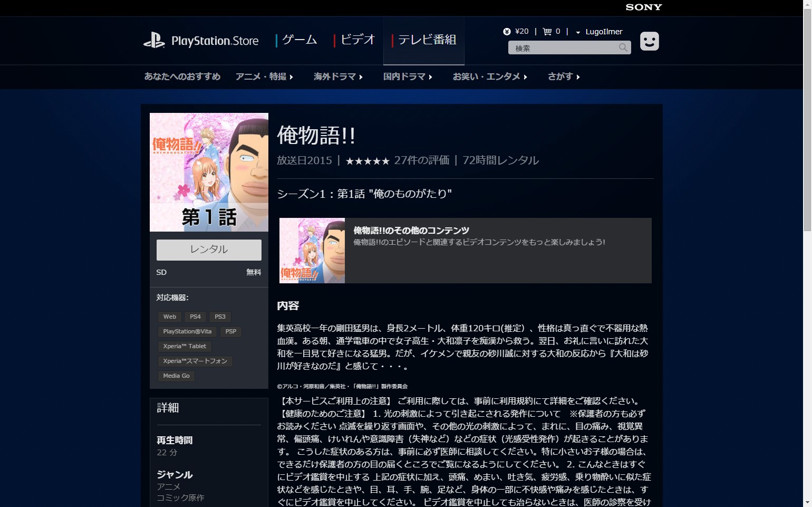Click the search magnifier icon
812x507 pixels.
coord(623,47)
